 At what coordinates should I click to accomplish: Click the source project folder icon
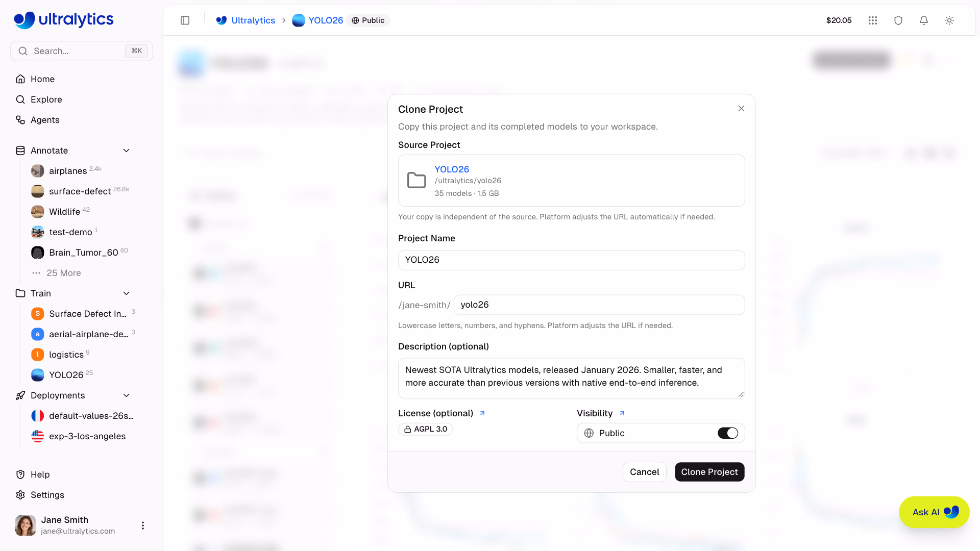point(416,180)
